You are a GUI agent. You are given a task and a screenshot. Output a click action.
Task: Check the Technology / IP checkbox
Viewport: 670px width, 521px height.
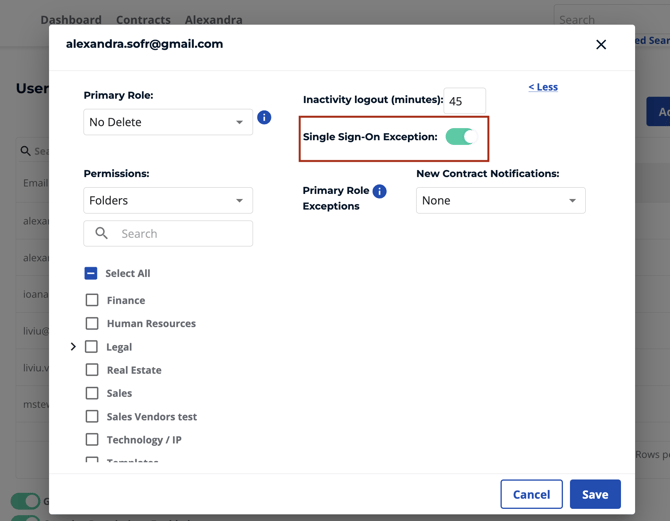coord(92,440)
